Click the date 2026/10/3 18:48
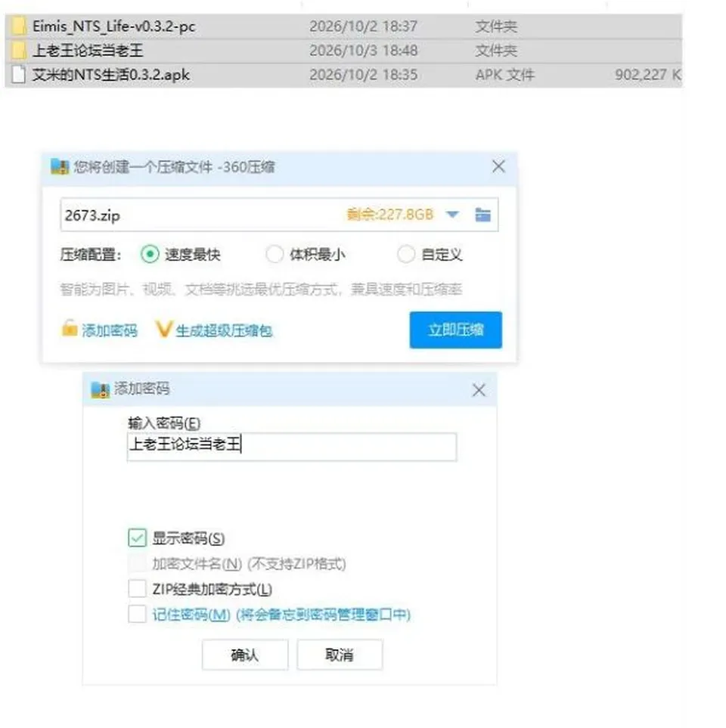 [363, 50]
